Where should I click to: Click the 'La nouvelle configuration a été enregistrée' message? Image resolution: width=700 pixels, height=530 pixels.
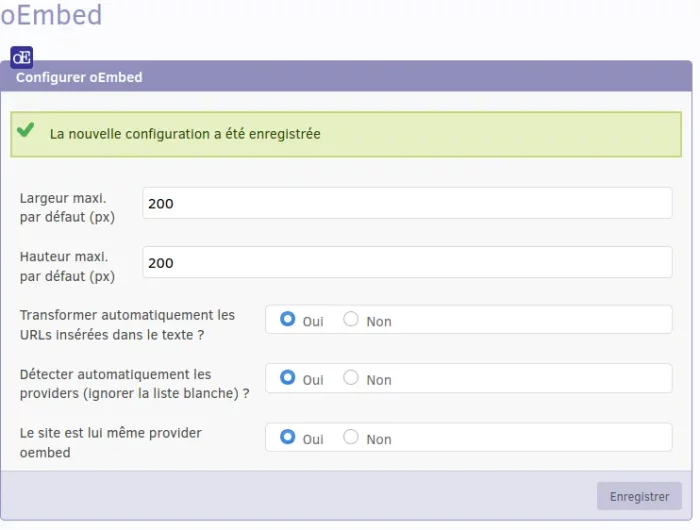click(x=185, y=134)
